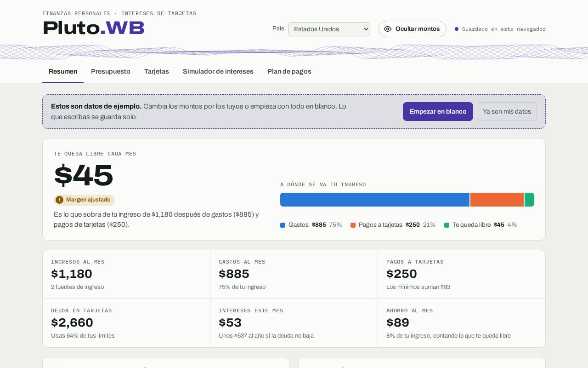Click the Empezar en blanco button
Image resolution: width=588 pixels, height=368 pixels.
tap(438, 112)
